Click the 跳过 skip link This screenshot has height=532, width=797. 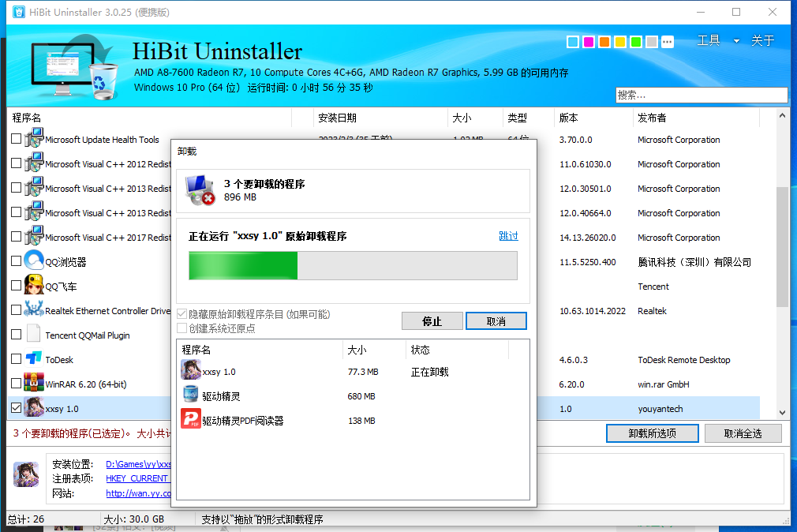508,235
